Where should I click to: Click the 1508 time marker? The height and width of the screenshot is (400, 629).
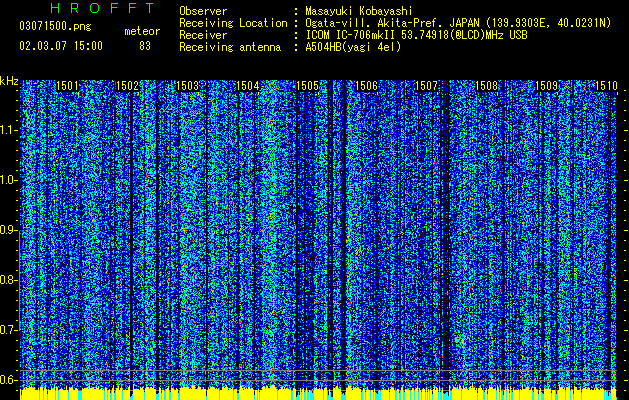(487, 86)
